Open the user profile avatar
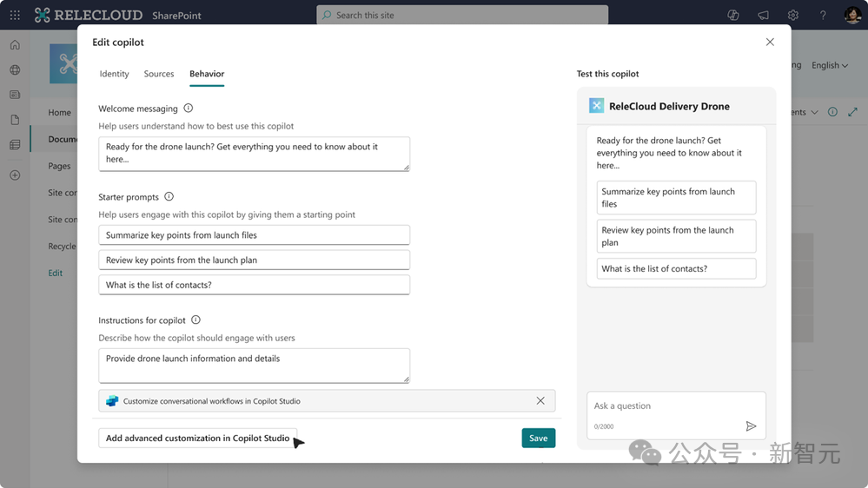Screen dimensions: 868x488 (x=851, y=15)
